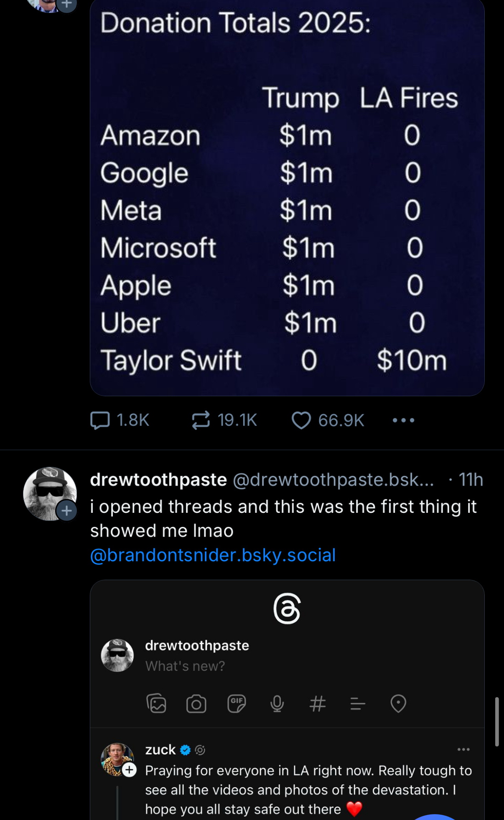Viewport: 504px width, 820px height.
Task: Open the @brandontsnider.bsky.social mention link
Action: [213, 555]
